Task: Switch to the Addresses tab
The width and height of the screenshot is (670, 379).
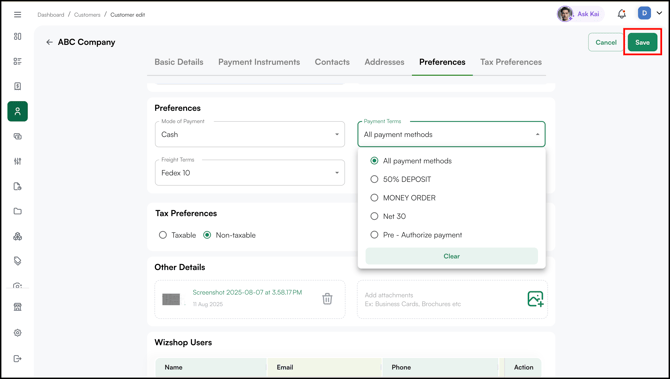Action: point(384,62)
